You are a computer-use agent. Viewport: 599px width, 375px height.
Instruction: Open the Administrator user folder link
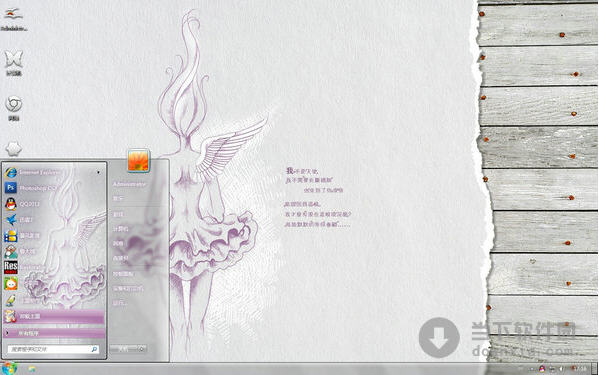point(129,184)
